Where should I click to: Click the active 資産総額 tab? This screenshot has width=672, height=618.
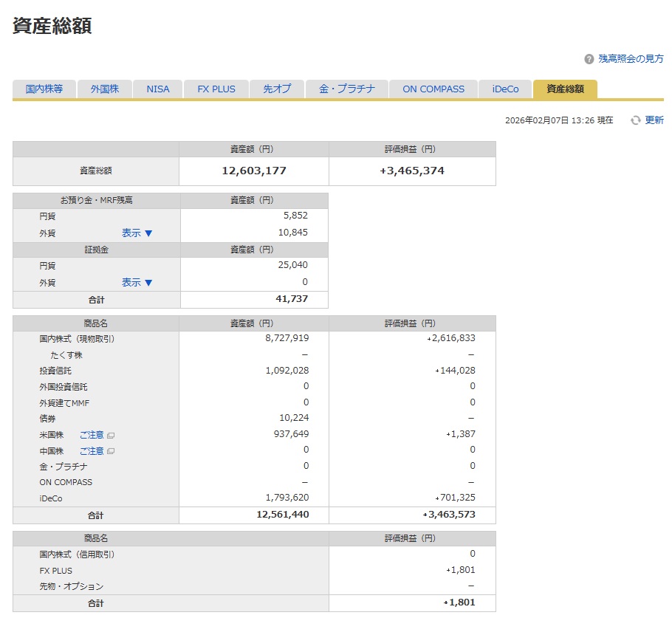point(565,89)
